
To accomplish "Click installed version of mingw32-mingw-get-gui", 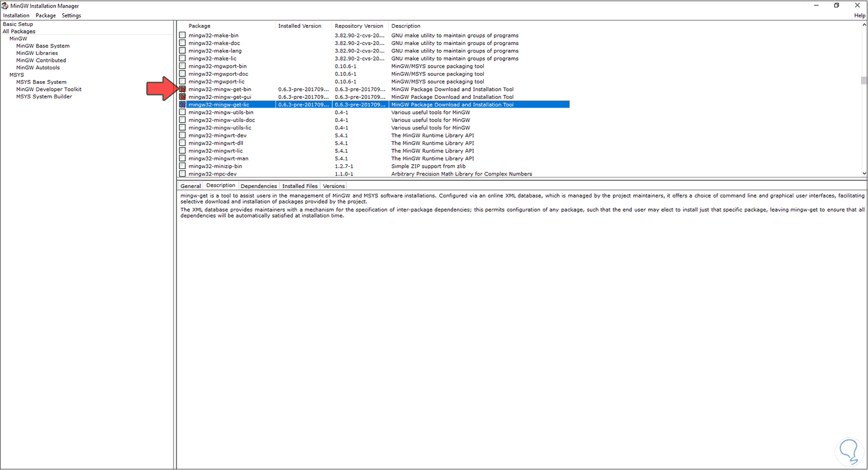I will click(304, 97).
